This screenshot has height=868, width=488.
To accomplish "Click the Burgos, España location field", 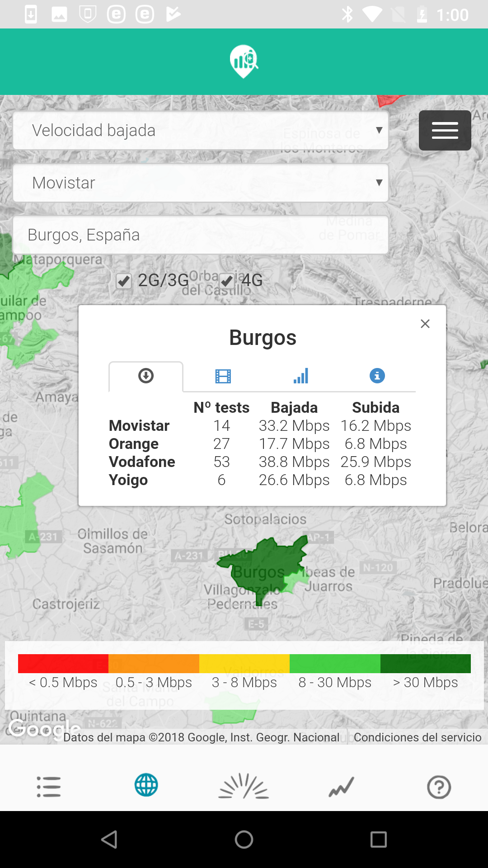I will [201, 235].
